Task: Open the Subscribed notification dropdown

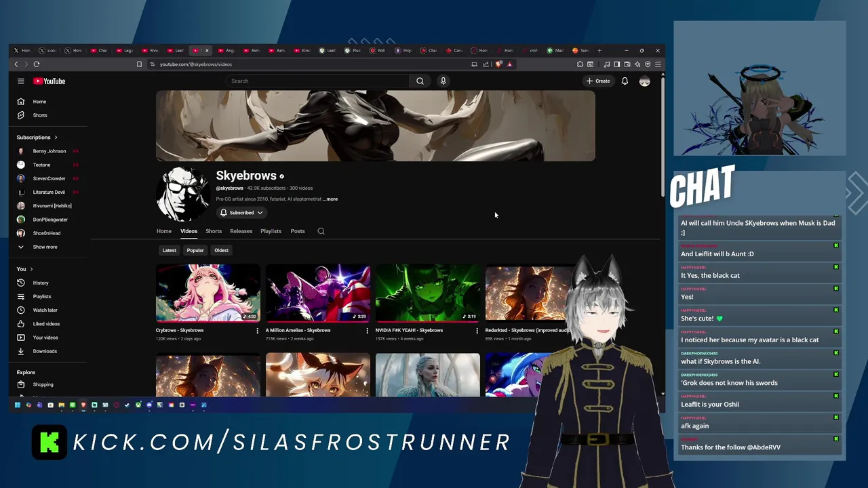Action: (241, 213)
